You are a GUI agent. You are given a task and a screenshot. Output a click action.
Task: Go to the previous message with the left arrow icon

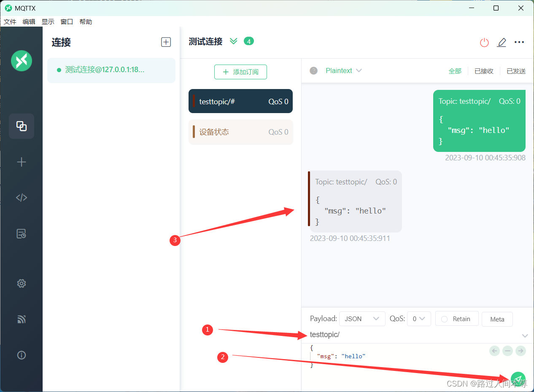495,351
